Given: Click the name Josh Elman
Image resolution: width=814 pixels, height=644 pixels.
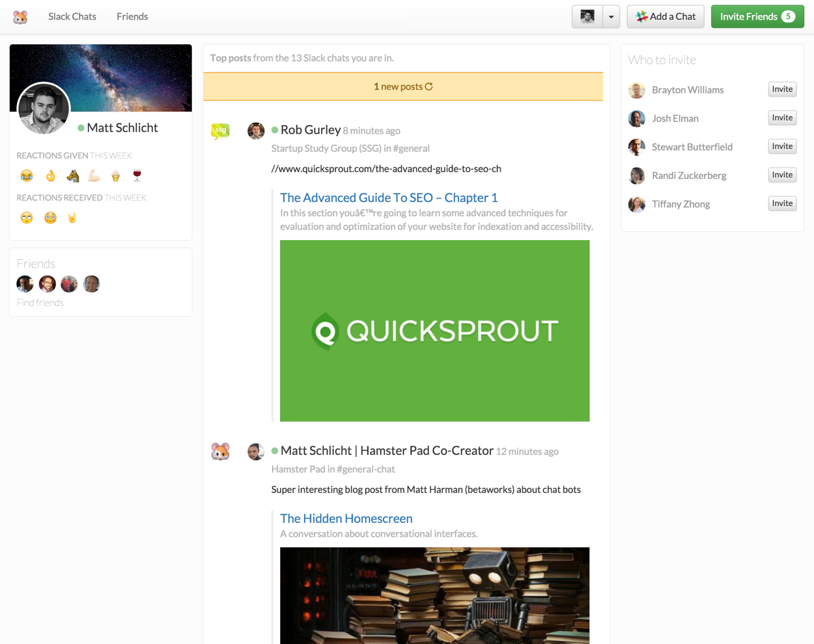Looking at the screenshot, I should (x=675, y=118).
